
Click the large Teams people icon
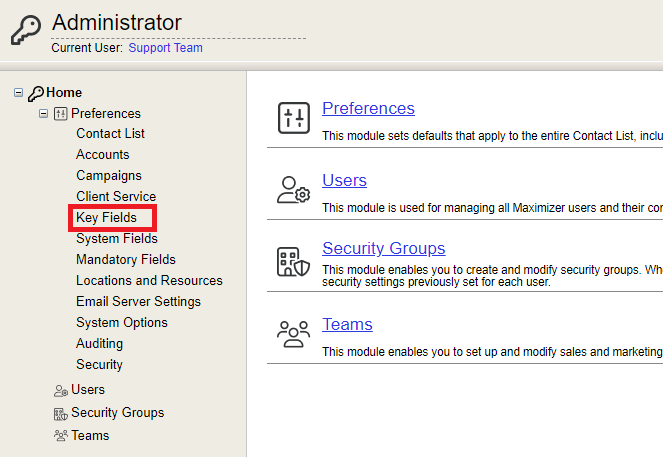[x=293, y=334]
